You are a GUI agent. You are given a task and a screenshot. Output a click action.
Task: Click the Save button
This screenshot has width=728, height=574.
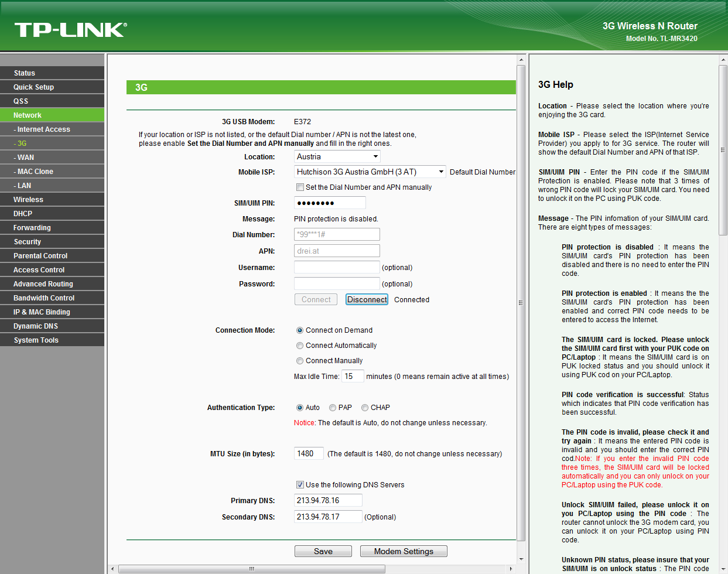pos(323,551)
